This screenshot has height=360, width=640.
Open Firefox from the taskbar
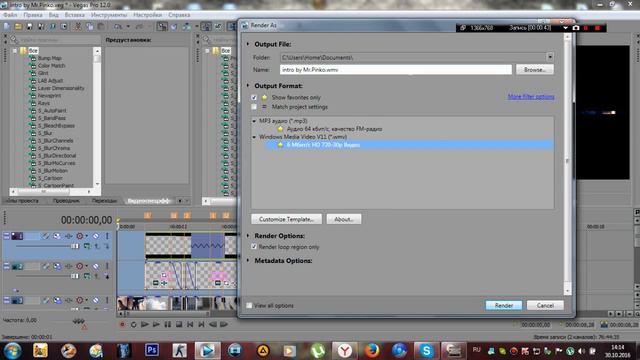click(371, 351)
